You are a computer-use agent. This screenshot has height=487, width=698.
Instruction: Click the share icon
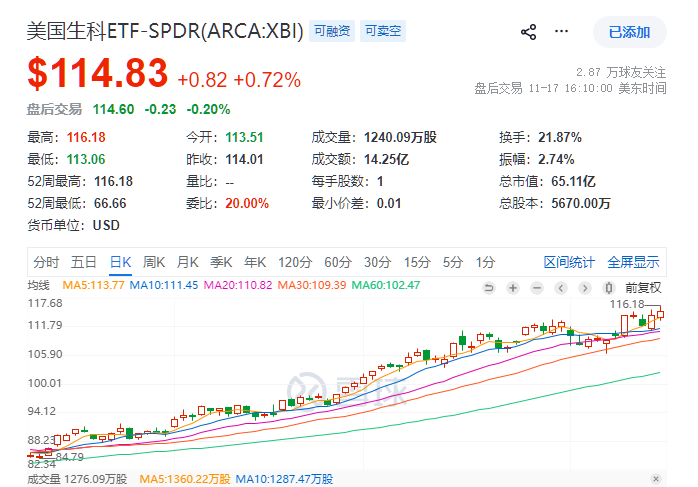click(x=528, y=32)
